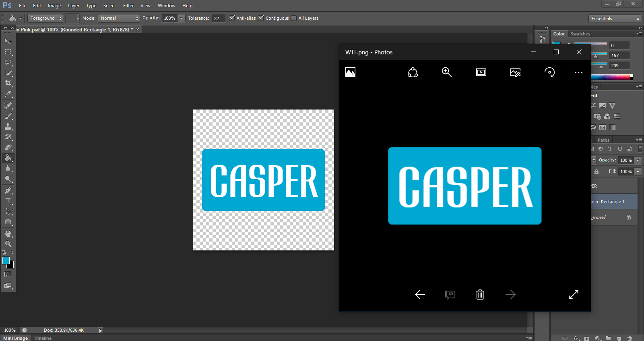
Task: Expand the Essentials workspace dropdown
Action: coord(614,19)
